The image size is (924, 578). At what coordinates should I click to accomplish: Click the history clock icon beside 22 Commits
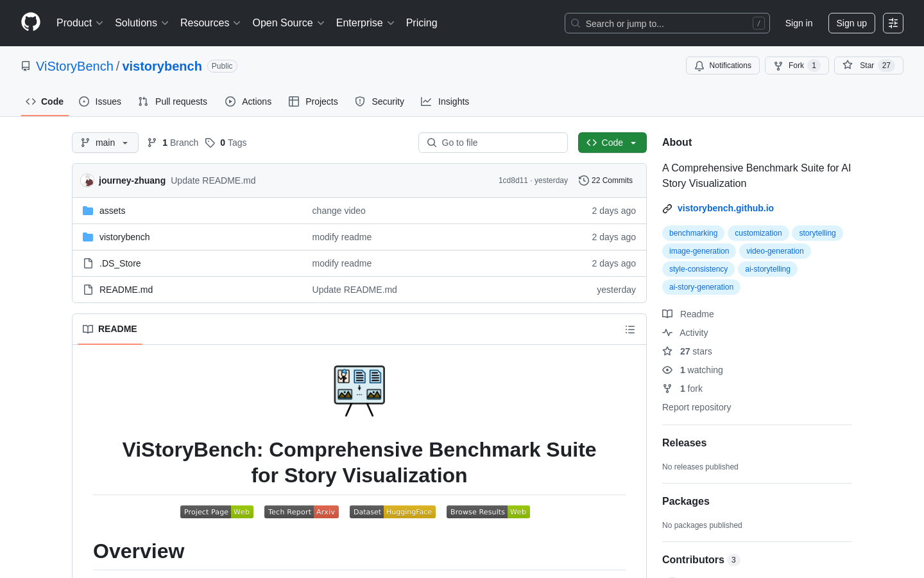click(x=583, y=180)
